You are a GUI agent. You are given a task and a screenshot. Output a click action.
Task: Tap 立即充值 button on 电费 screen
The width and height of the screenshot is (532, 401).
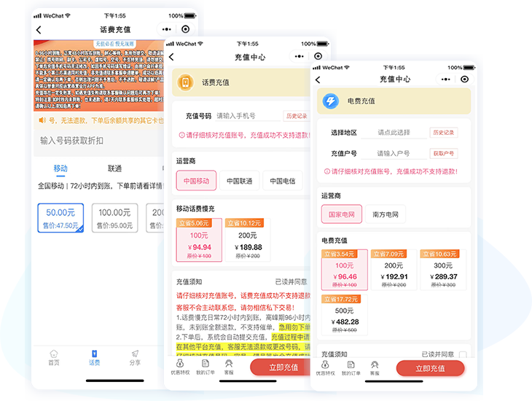[430, 368]
